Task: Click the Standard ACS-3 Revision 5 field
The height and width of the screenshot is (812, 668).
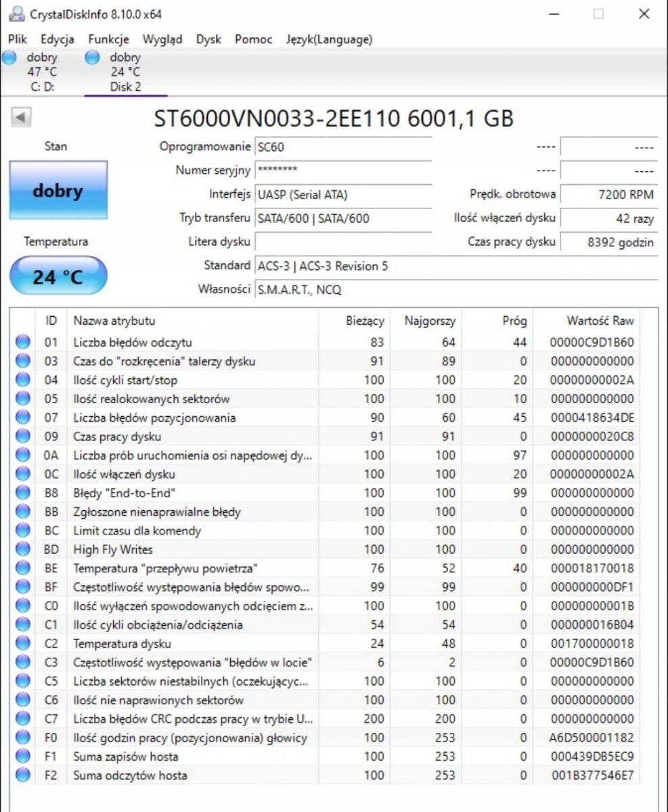Action: pos(456,266)
